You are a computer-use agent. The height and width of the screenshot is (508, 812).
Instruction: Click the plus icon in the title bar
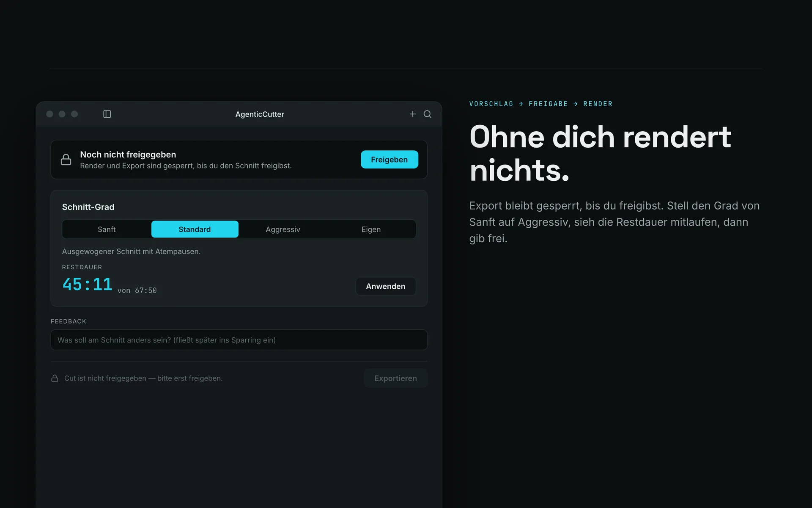[413, 114]
